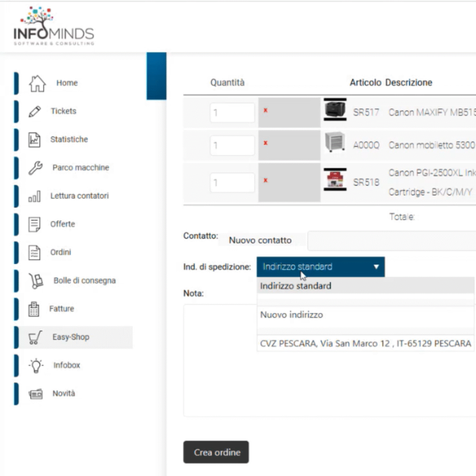The height and width of the screenshot is (476, 476).
Task: Click article code SR518
Action: pos(366,182)
